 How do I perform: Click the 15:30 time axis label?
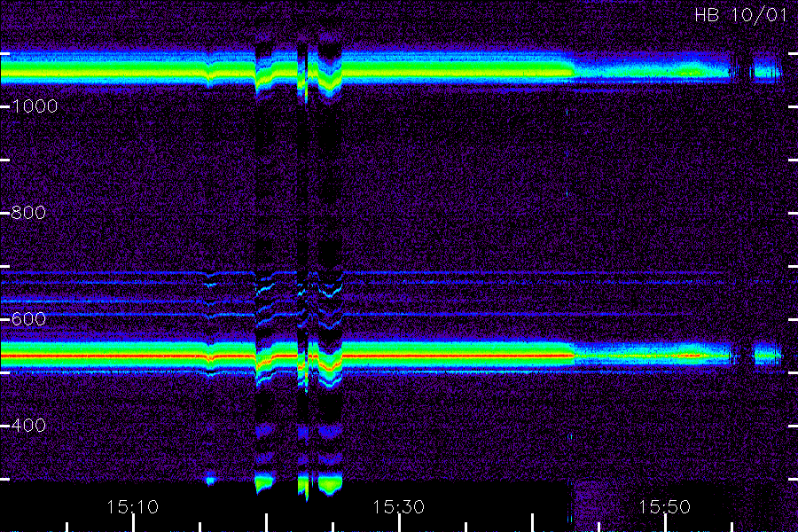(x=398, y=507)
